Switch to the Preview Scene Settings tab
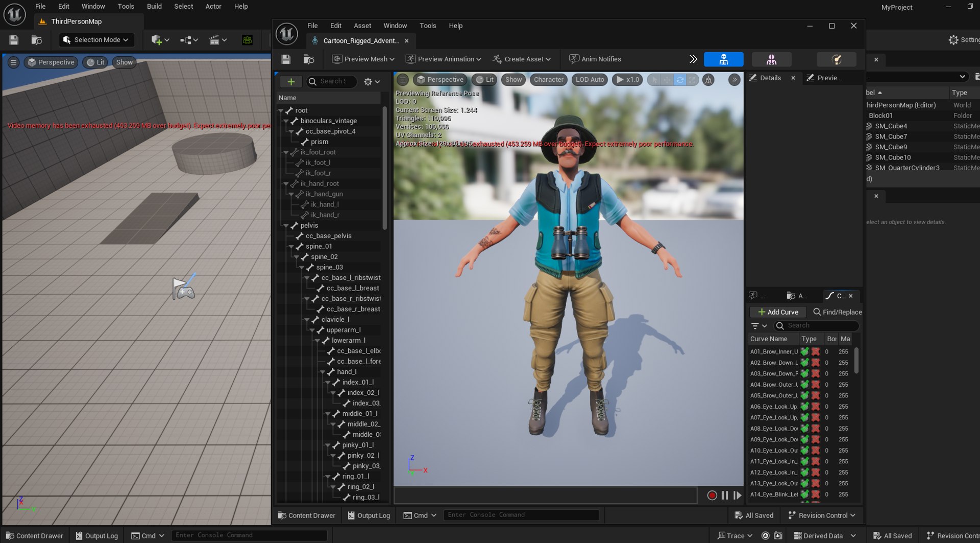This screenshot has width=980, height=543. 828,78
